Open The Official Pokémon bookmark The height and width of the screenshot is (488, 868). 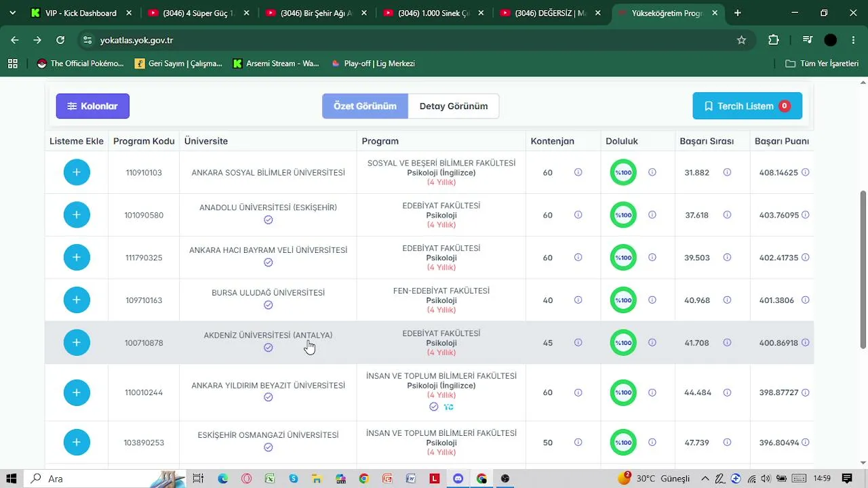click(x=81, y=63)
